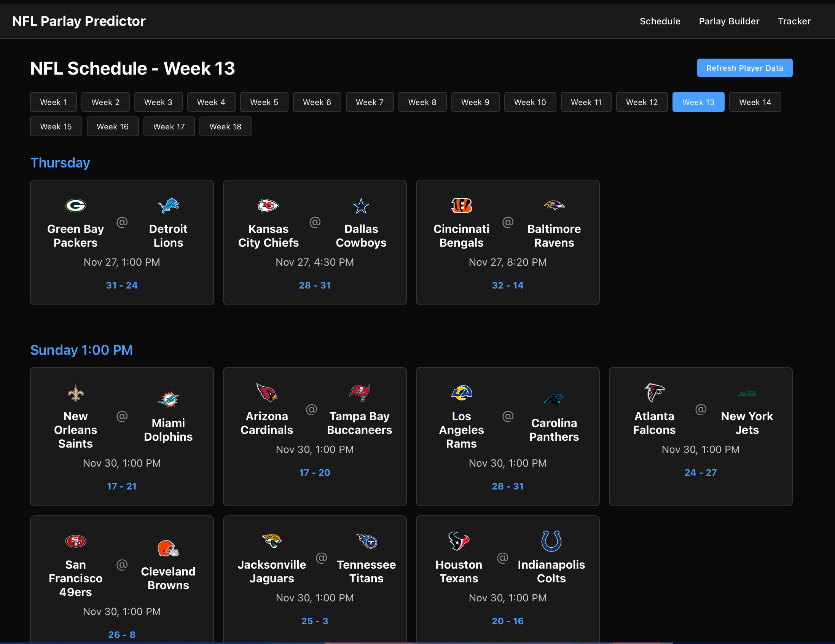This screenshot has height=644, width=835.
Task: Click the Kansas City Chiefs logo
Action: click(x=268, y=206)
